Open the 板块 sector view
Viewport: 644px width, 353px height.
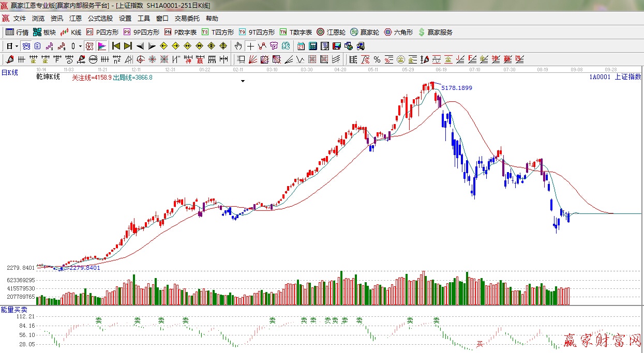(44, 32)
